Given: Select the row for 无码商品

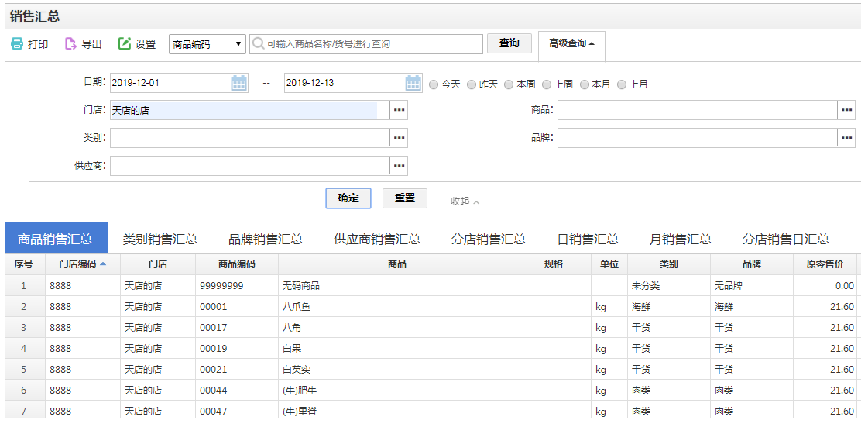Looking at the screenshot, I should pyautogui.click(x=431, y=286).
